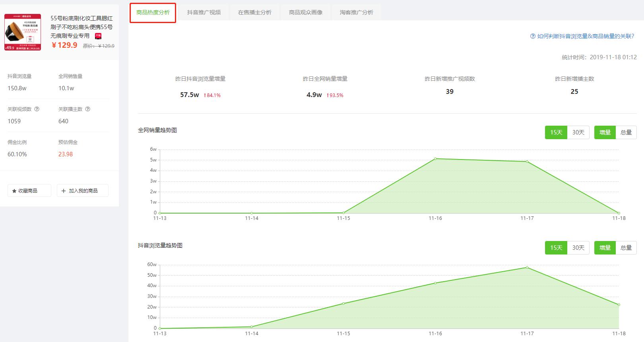Click the red Tmall badge after product title
Viewport: 644px width, 342px height.
98,36
